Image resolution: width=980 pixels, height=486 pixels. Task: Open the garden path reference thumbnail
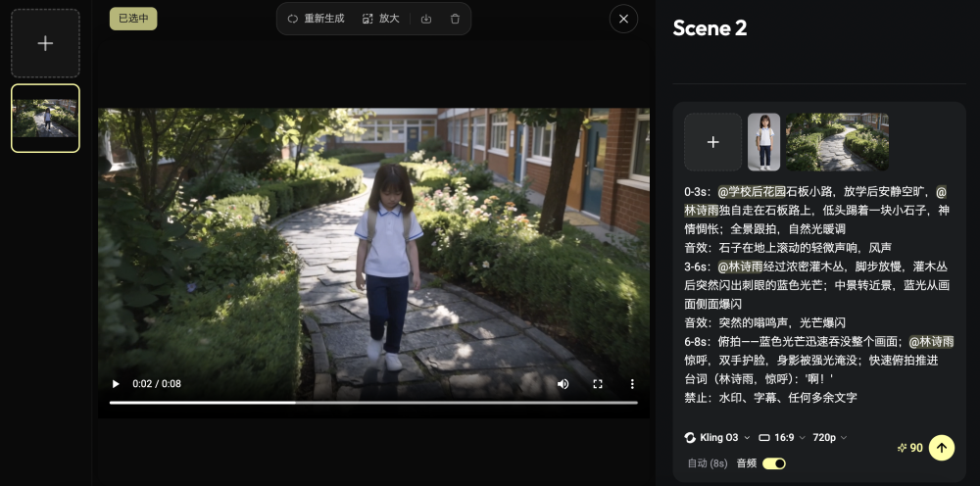coord(838,142)
